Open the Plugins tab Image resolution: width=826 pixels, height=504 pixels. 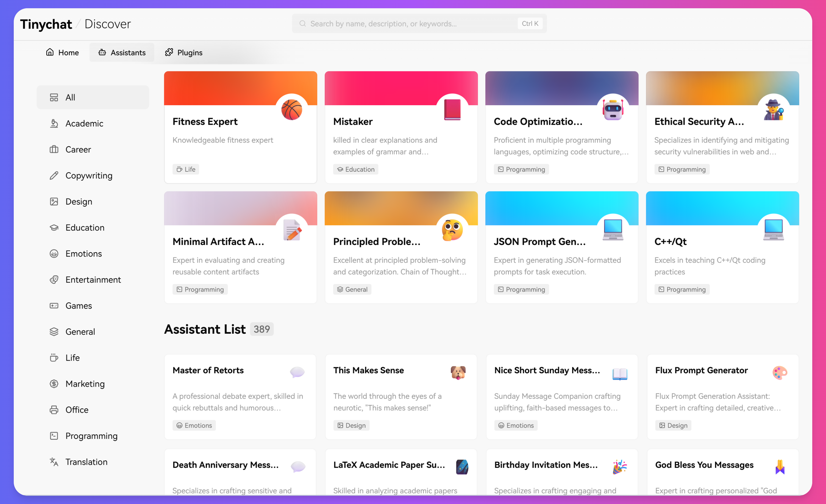[183, 52]
